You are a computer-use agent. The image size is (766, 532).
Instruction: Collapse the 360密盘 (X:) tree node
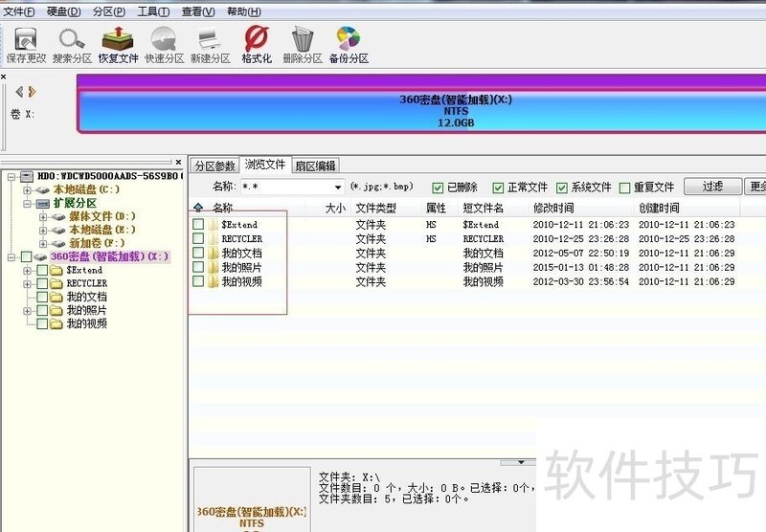(11, 257)
